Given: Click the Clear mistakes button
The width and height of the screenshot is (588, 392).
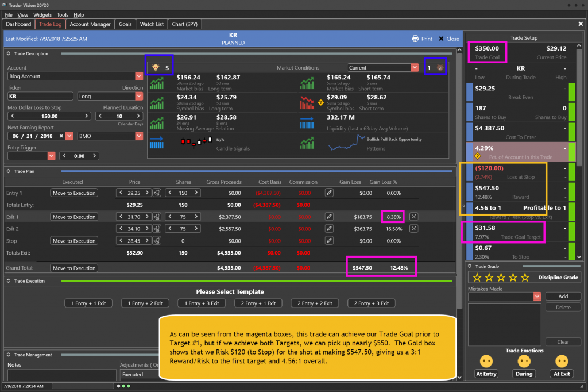Looking at the screenshot, I should pyautogui.click(x=563, y=342).
